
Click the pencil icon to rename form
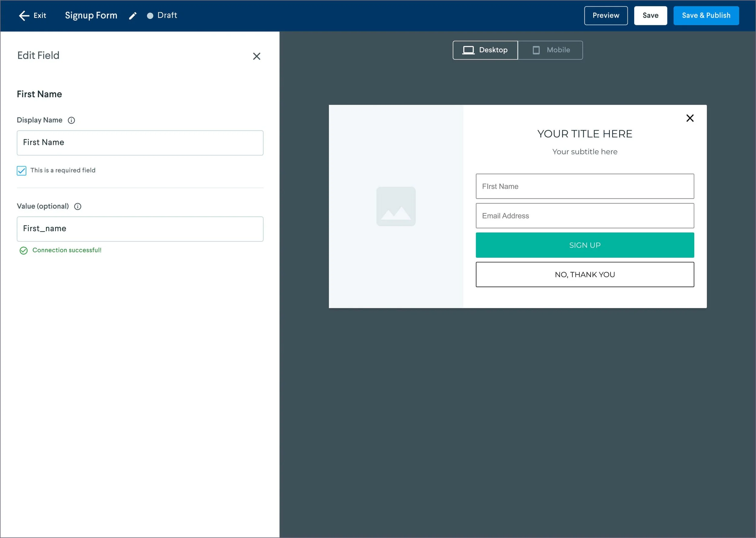pos(132,16)
